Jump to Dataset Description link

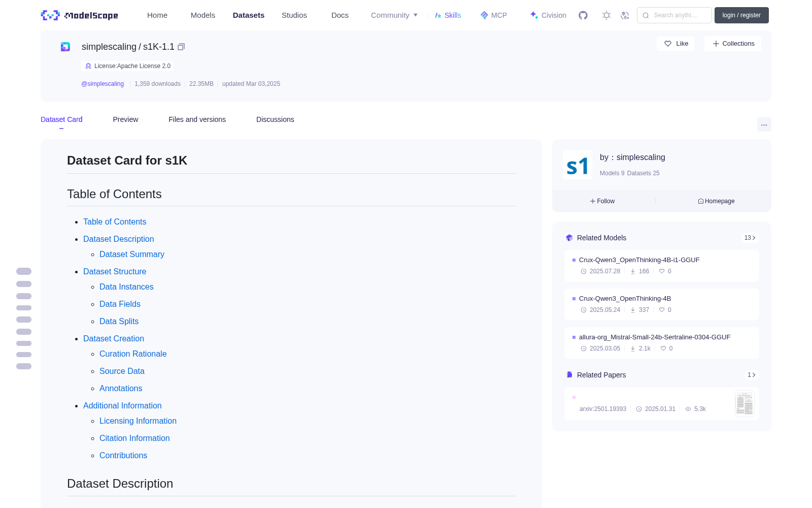(x=118, y=239)
